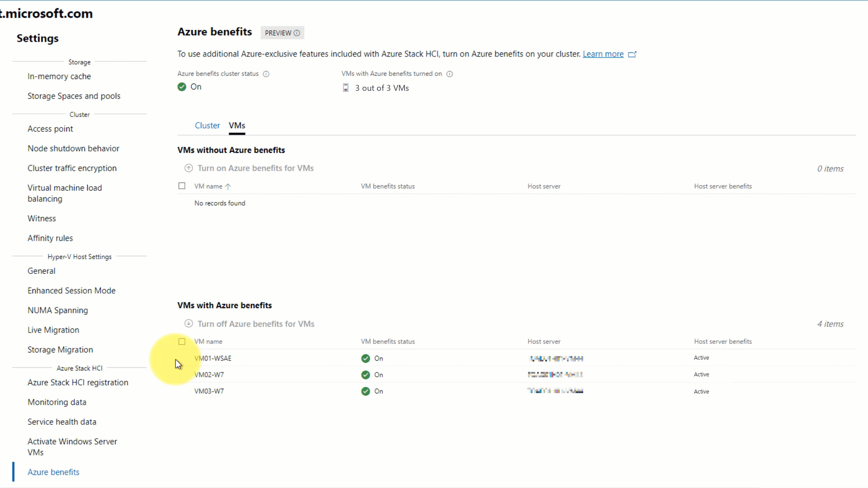Click the VMs with benefits count icon
868x488 pixels.
click(345, 88)
